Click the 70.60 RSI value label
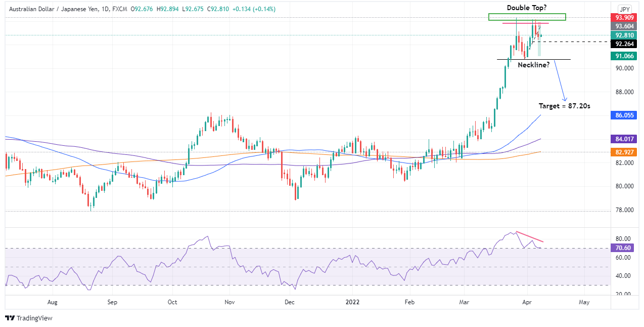Image resolution: width=644 pixels, height=327 pixels. click(x=624, y=248)
